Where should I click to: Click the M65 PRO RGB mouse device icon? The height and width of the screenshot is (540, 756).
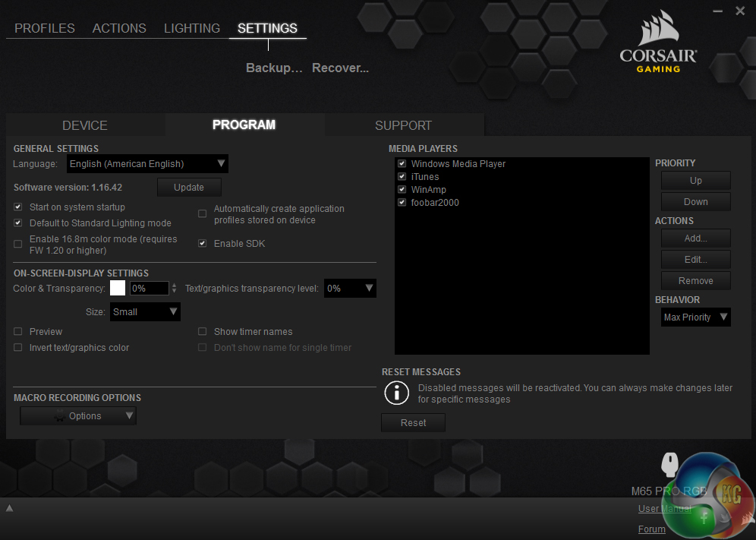[669, 466]
